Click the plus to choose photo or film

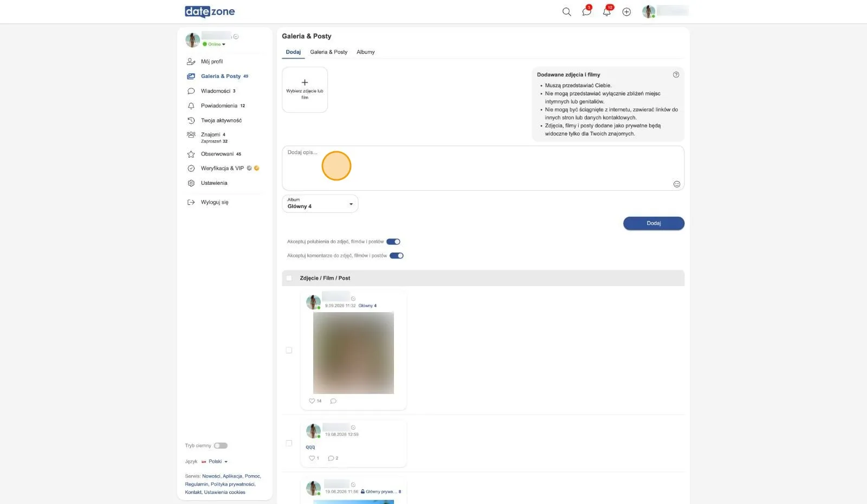click(305, 89)
